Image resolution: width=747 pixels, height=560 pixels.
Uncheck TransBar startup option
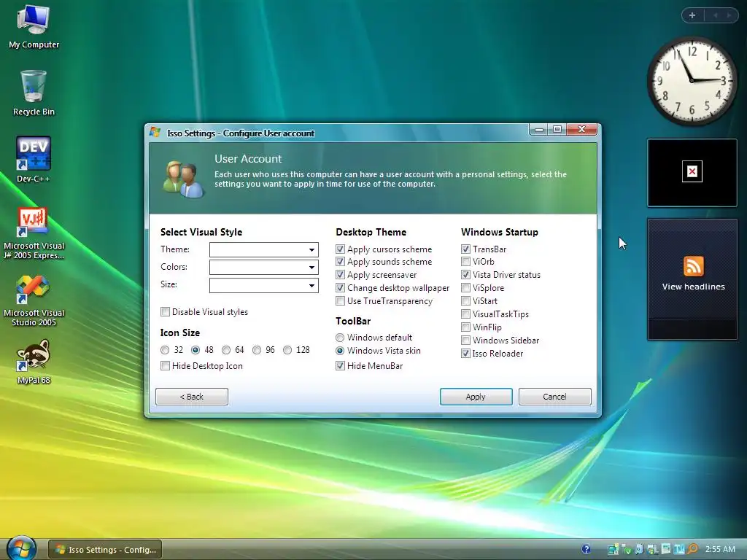(x=466, y=249)
